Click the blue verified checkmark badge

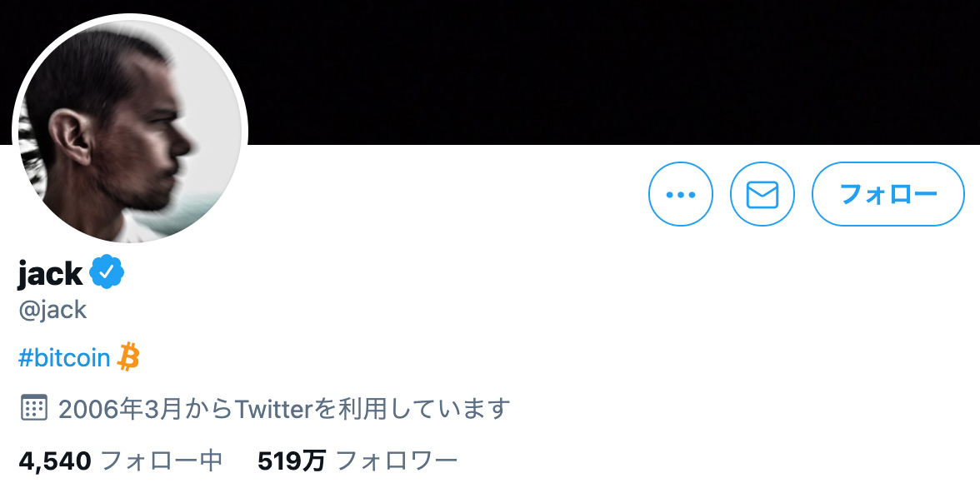(107, 271)
